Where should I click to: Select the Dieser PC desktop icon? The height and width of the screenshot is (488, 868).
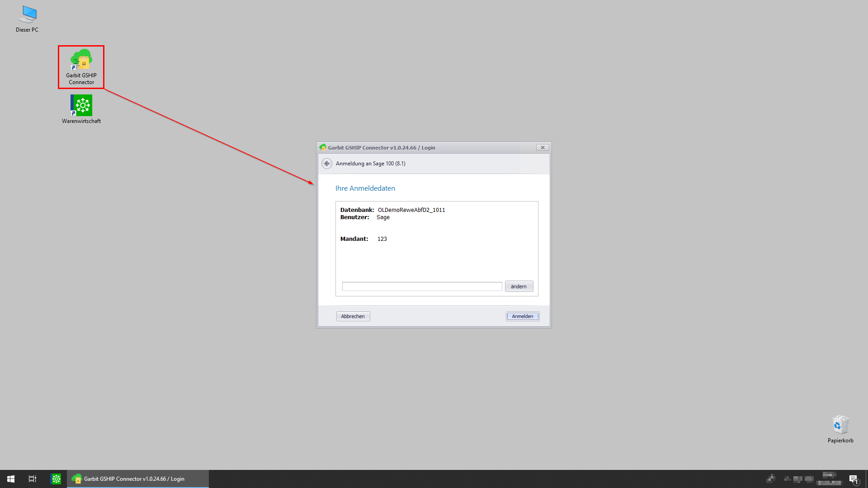click(x=28, y=19)
